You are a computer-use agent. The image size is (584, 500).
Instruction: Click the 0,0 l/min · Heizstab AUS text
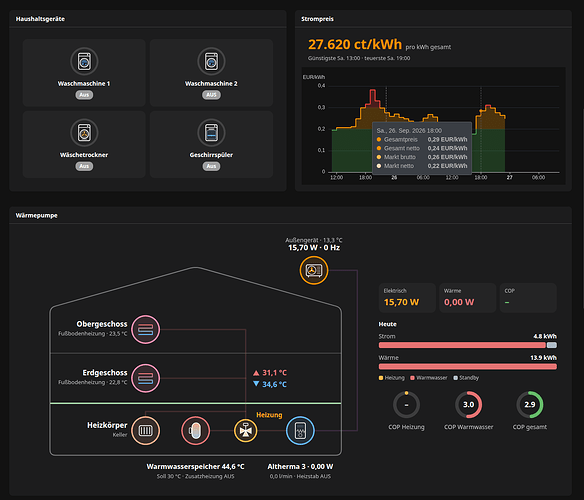pos(300,476)
